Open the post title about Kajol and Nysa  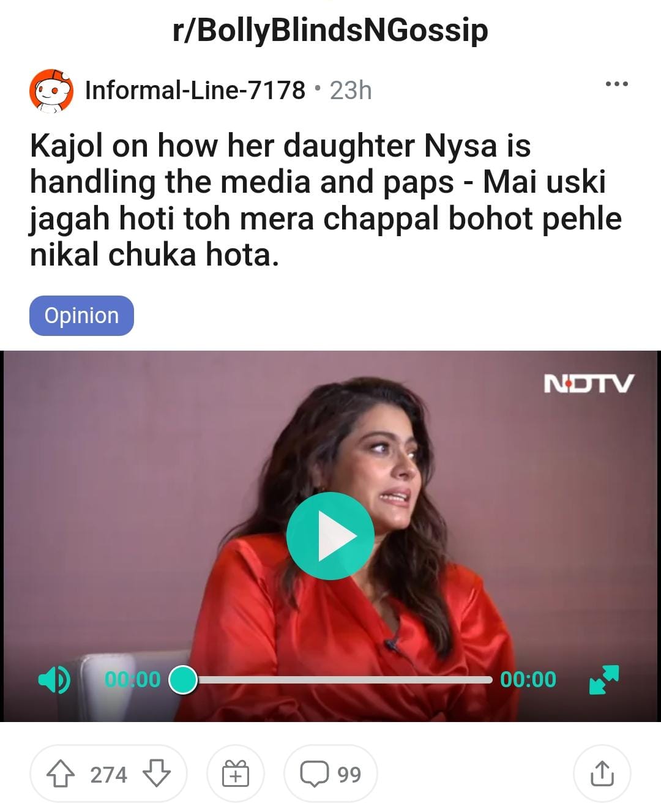tap(326, 200)
